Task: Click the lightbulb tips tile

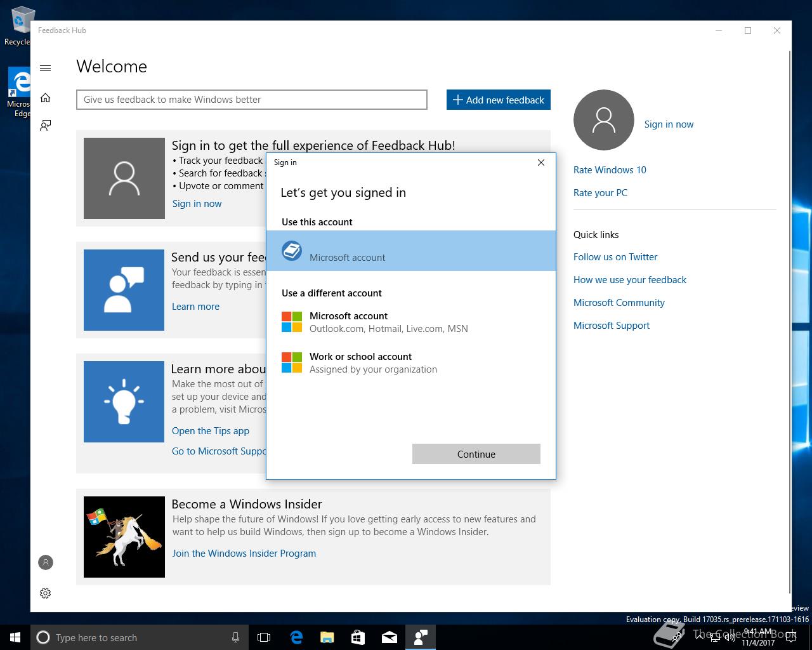Action: [124, 402]
